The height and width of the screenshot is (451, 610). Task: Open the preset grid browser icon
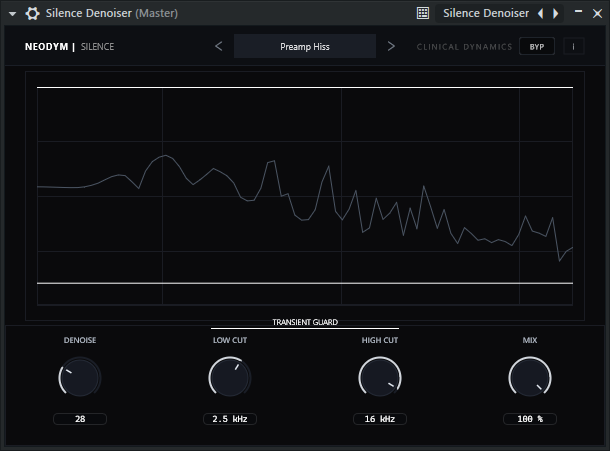(x=423, y=13)
